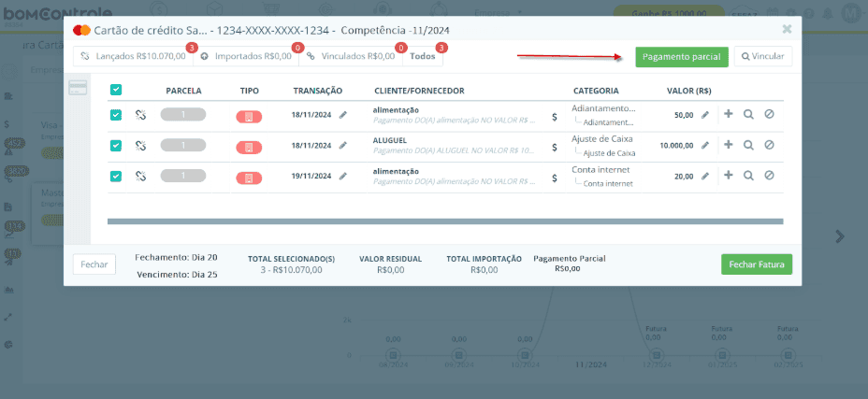This screenshot has height=399, width=868.
Task: Click the dollar icon beside Conta internet
Action: pyautogui.click(x=554, y=178)
